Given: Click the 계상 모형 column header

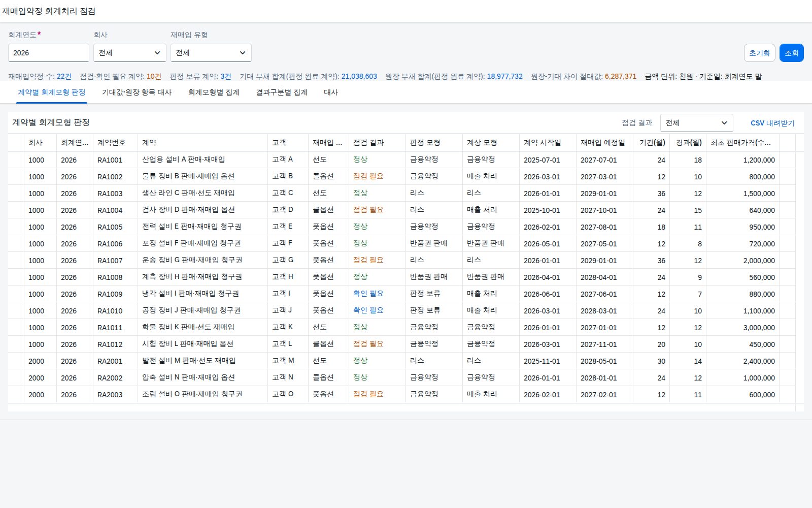Looking at the screenshot, I should pyautogui.click(x=491, y=143).
